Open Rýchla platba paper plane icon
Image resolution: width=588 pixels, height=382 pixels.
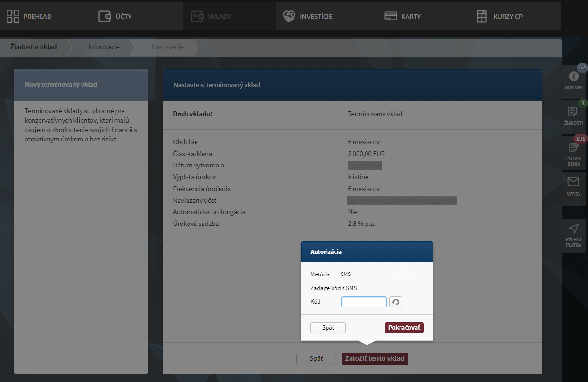pyautogui.click(x=573, y=229)
